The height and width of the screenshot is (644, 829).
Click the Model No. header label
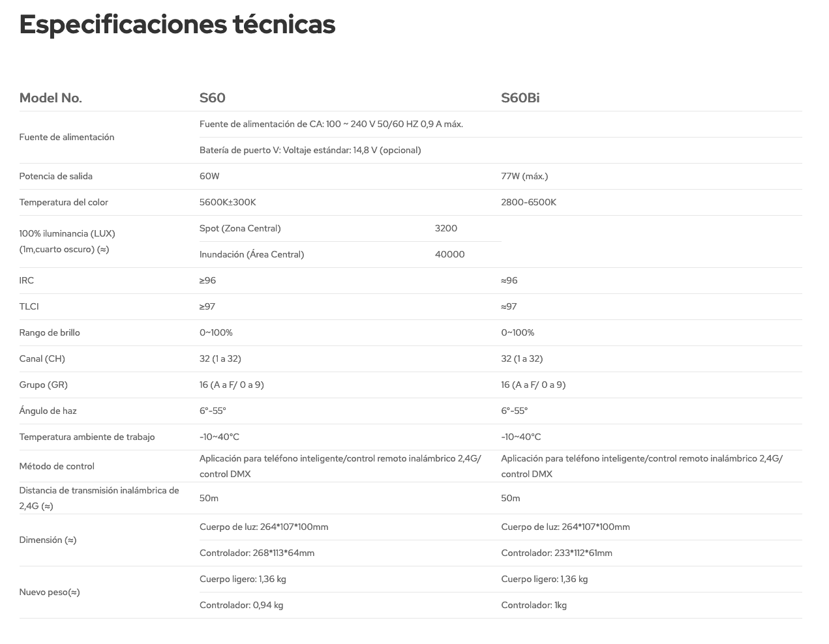pos(50,98)
